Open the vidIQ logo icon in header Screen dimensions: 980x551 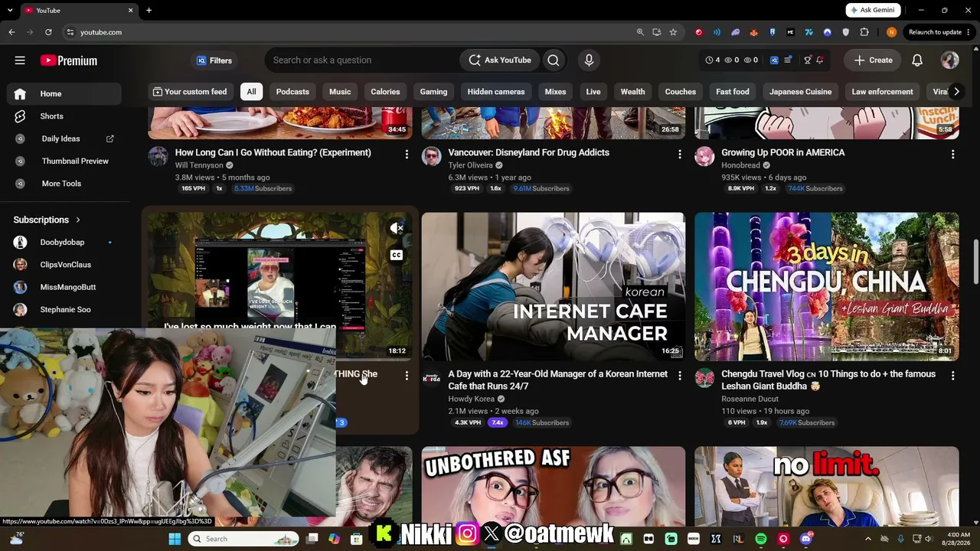(x=774, y=60)
